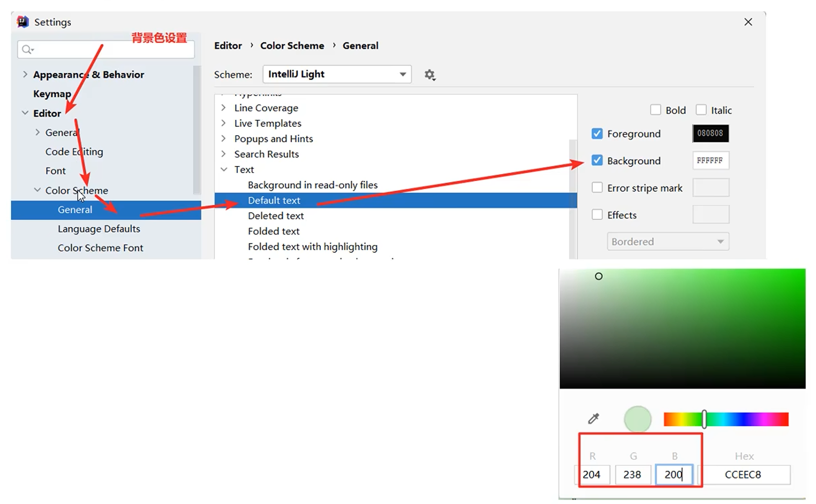Viewport: 816px width, 504px height.
Task: Enable the Italic checkbox
Action: point(700,110)
